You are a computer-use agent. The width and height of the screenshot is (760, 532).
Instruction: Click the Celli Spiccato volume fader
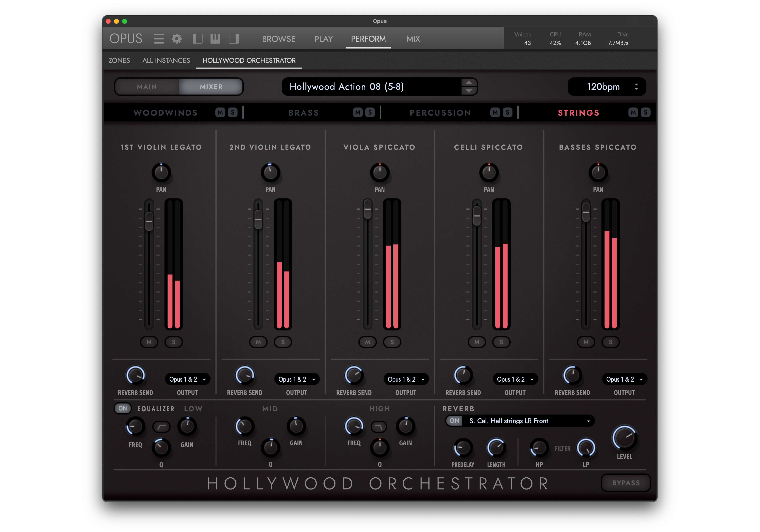pos(477,215)
